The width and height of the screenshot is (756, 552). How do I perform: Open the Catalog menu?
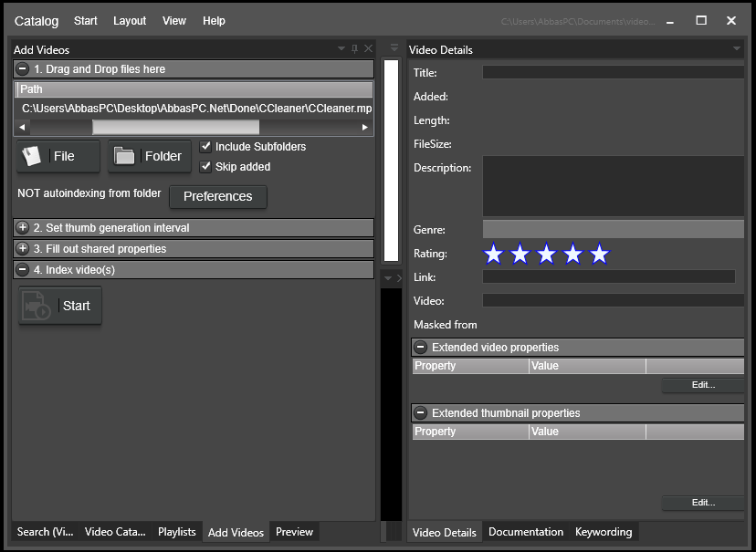click(x=37, y=21)
